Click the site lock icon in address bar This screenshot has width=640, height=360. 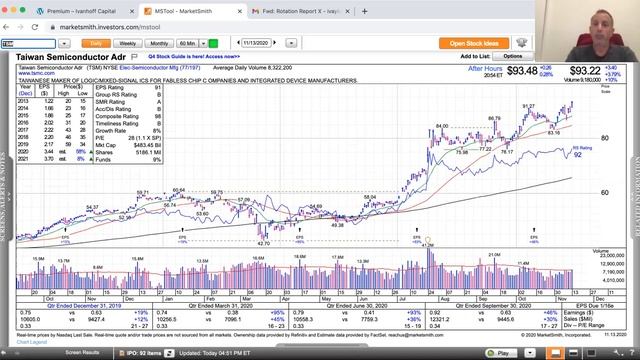coord(53,27)
